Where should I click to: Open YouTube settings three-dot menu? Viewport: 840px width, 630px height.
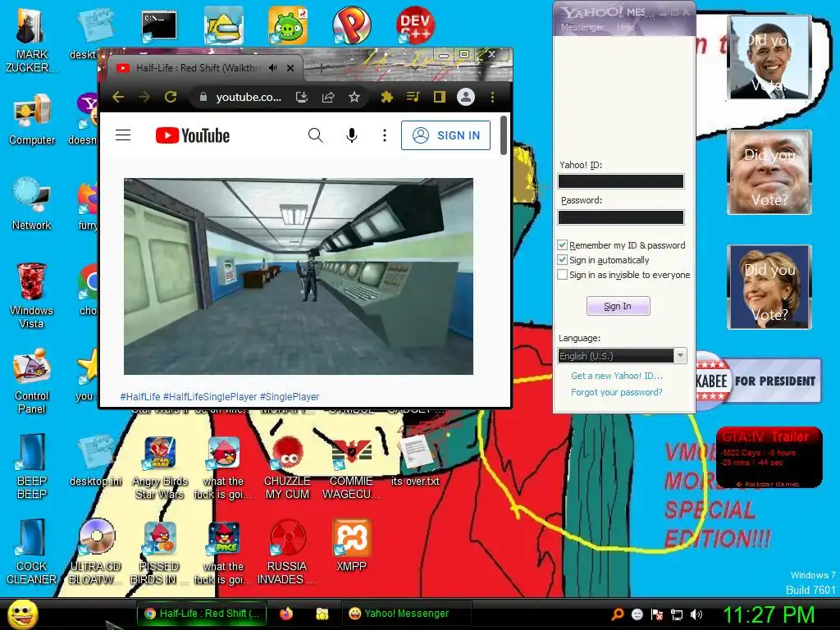click(x=384, y=135)
